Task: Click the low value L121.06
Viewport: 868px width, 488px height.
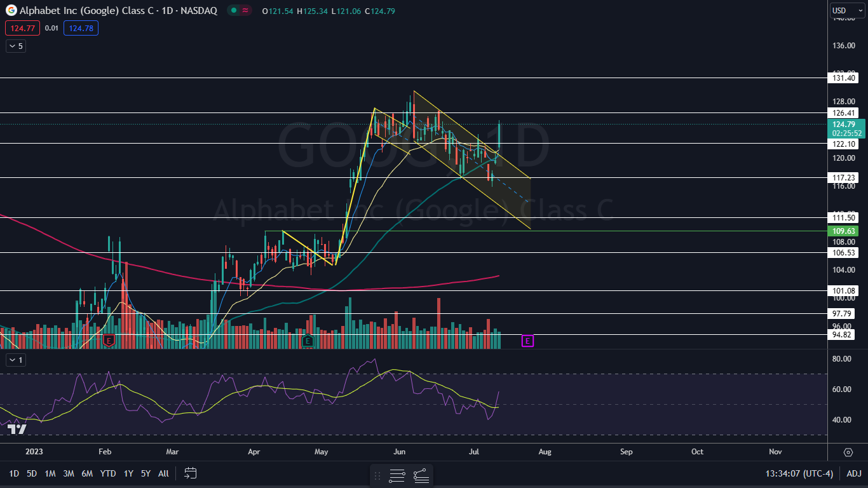Action: [346, 11]
